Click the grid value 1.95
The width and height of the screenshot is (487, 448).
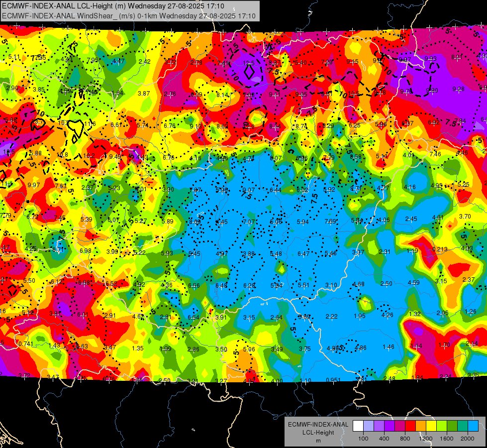click(359, 316)
